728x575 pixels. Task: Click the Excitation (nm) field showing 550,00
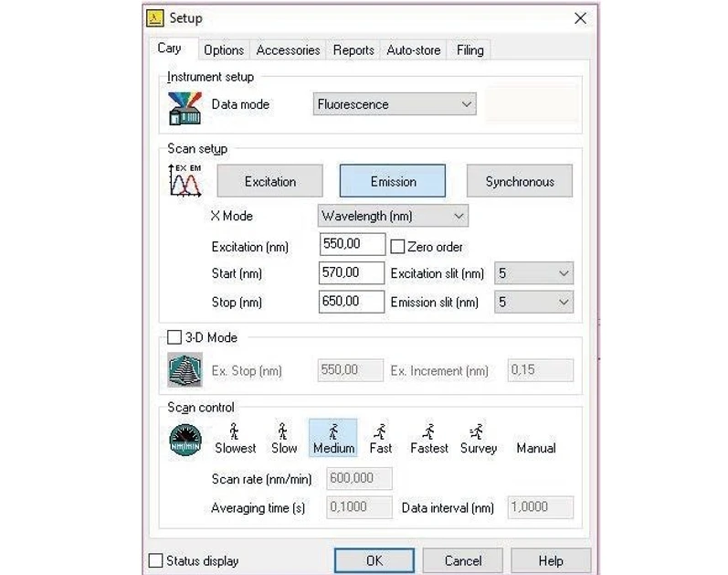coord(353,244)
